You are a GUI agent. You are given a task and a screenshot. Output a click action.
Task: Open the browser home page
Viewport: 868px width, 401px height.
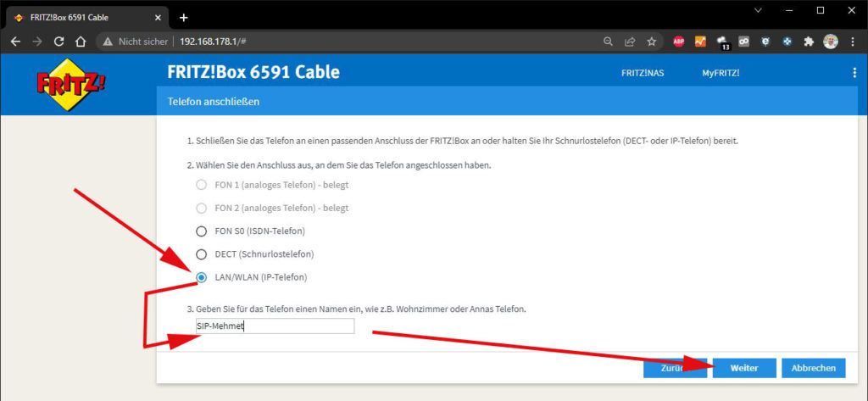tap(81, 42)
